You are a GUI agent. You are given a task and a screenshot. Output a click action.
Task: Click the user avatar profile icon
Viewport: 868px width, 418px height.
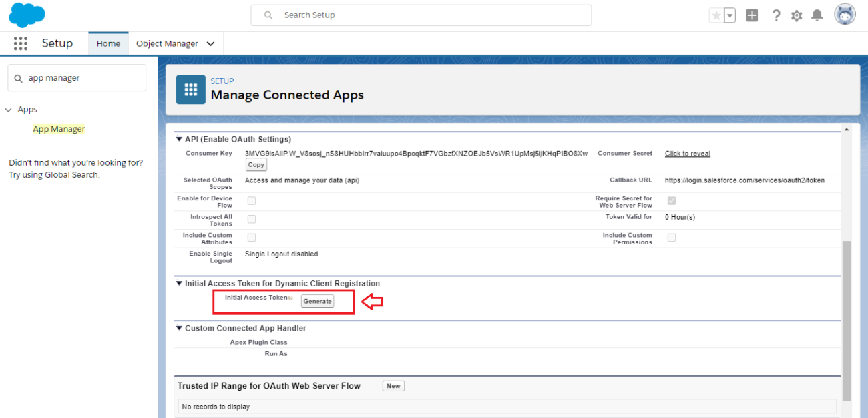tap(845, 13)
